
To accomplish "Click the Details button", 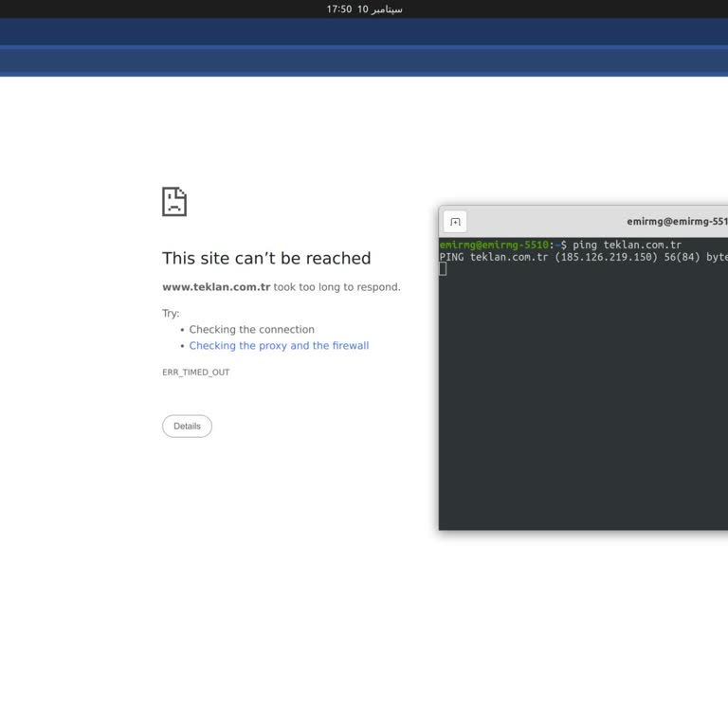I will pos(187,427).
